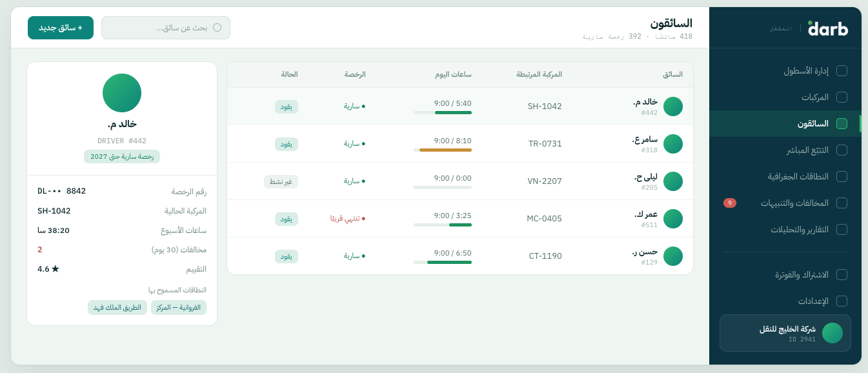
Task: Select driver row ليلى ح.
Action: pyautogui.click(x=460, y=181)
